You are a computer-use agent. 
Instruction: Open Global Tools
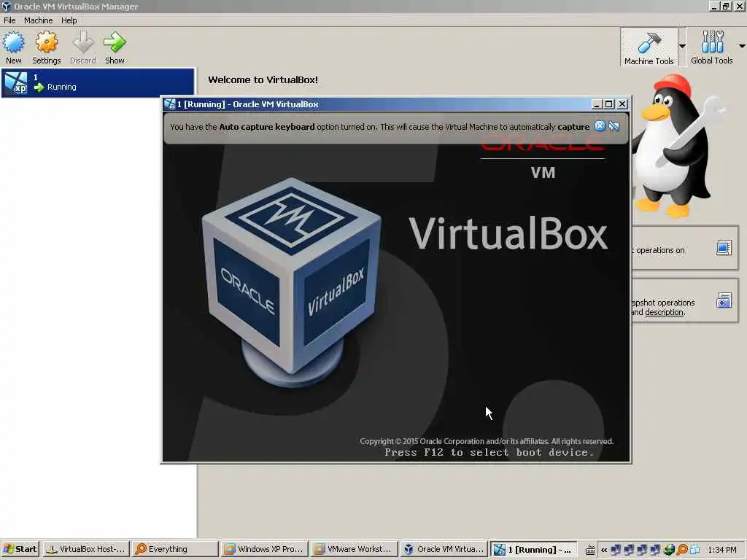coord(712,47)
